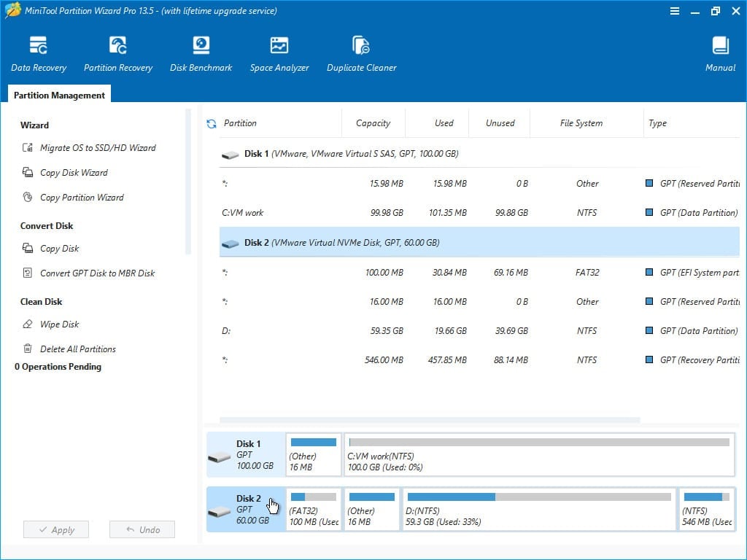Click the (FAT32) 100 MB block in disk map
The height and width of the screenshot is (560, 747).
click(314, 510)
